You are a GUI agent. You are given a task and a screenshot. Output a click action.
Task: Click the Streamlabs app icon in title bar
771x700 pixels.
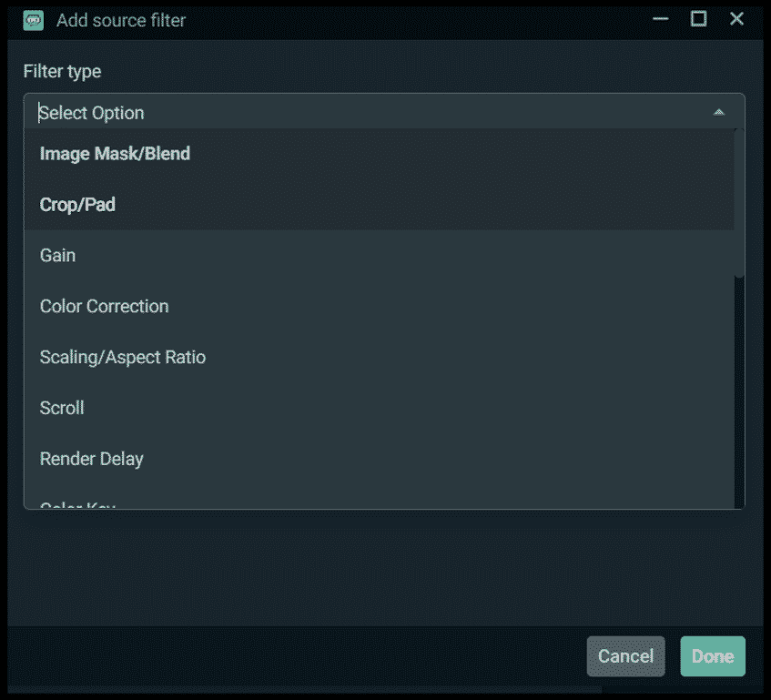33,20
